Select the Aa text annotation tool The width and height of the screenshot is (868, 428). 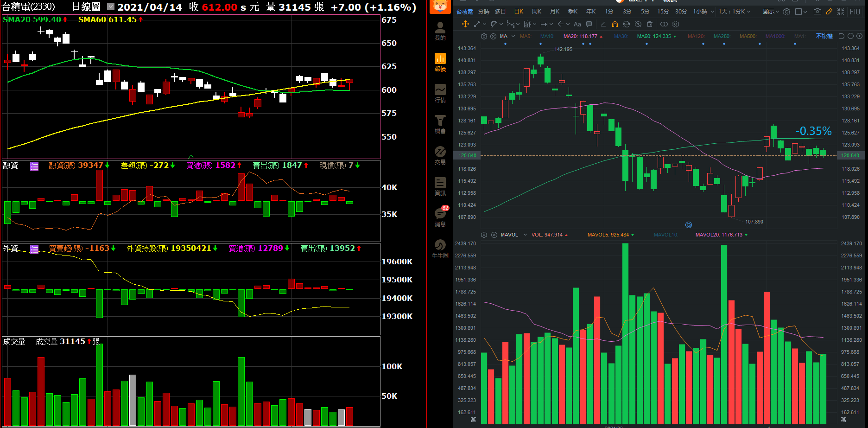click(577, 24)
